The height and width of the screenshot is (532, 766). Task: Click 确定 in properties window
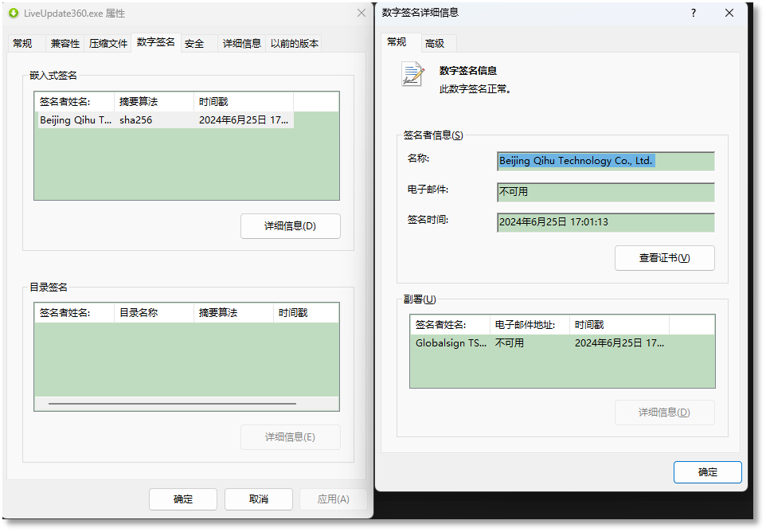pos(182,499)
